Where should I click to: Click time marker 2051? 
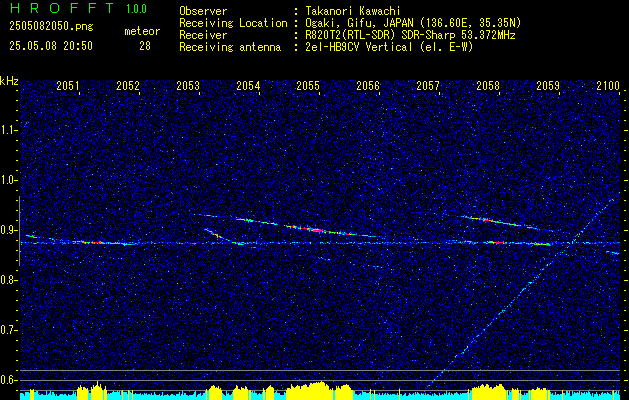[67, 85]
